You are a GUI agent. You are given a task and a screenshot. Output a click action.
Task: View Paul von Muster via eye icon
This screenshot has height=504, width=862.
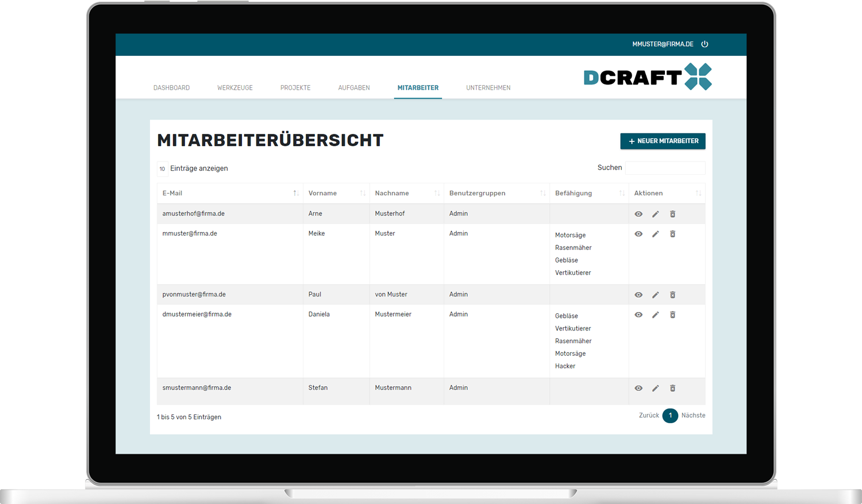[x=638, y=295]
